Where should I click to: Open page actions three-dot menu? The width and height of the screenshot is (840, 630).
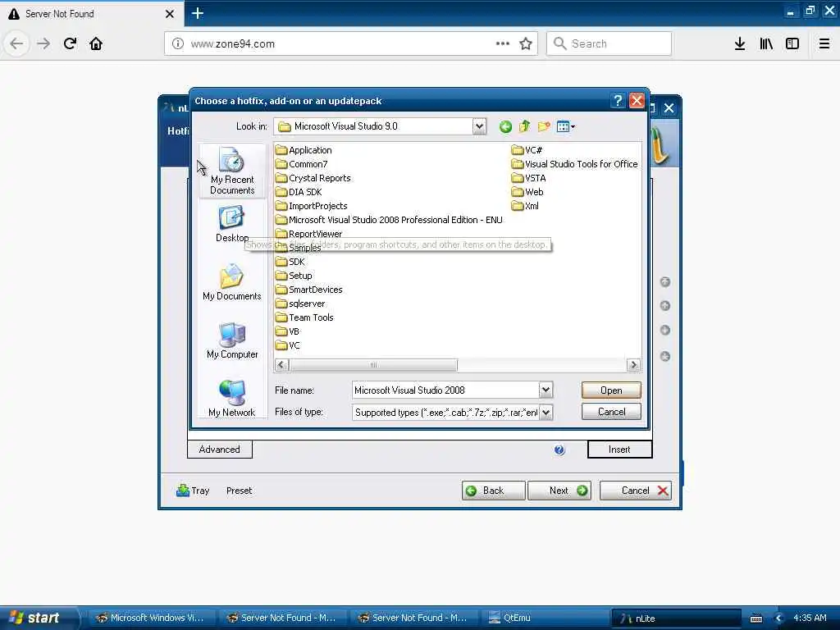point(503,43)
